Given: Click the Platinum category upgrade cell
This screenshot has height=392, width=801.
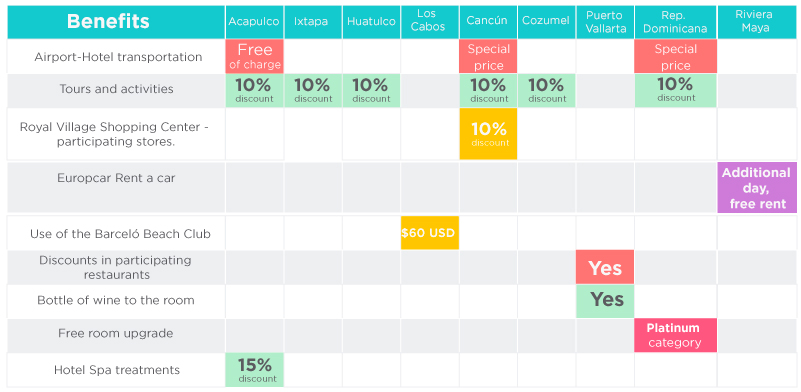Looking at the screenshot, I should [x=675, y=335].
